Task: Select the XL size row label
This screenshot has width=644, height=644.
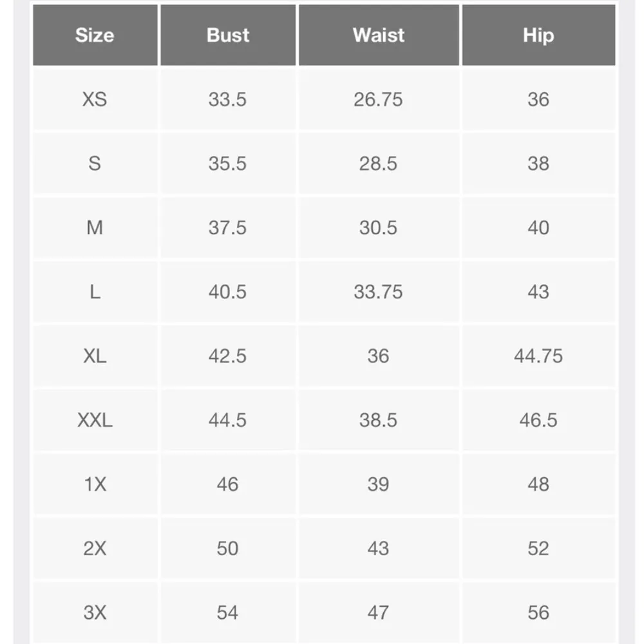Action: (x=95, y=355)
